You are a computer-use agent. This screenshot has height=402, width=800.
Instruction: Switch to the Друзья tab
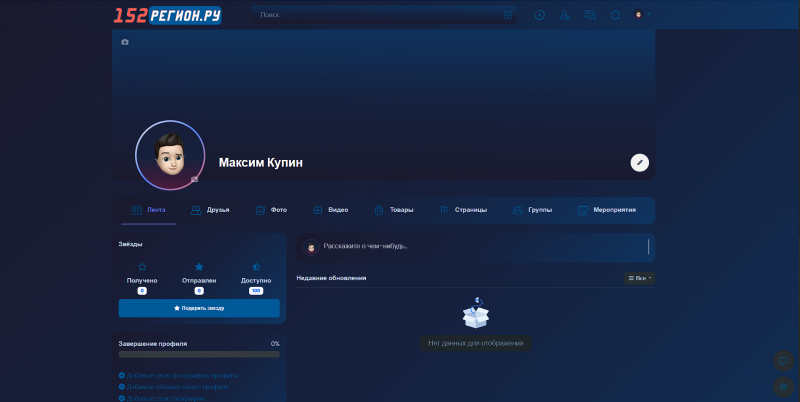coord(210,210)
